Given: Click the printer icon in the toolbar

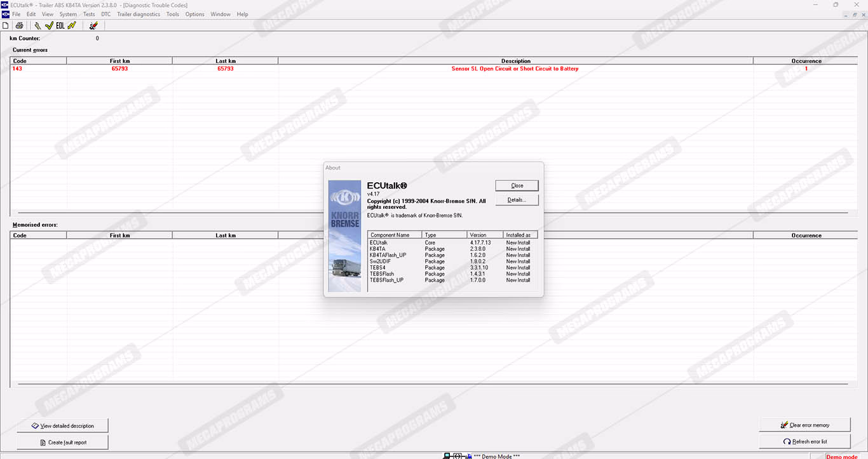Looking at the screenshot, I should point(19,25).
